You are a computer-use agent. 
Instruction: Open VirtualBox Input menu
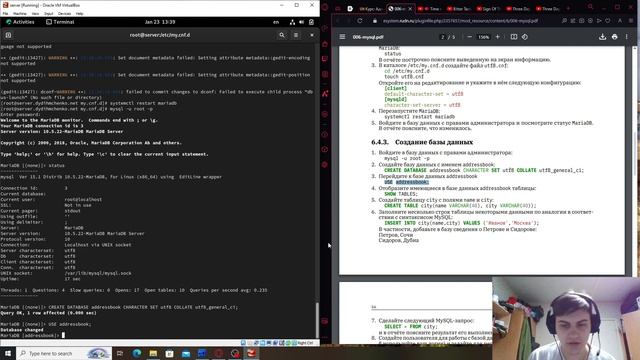[x=49, y=13]
